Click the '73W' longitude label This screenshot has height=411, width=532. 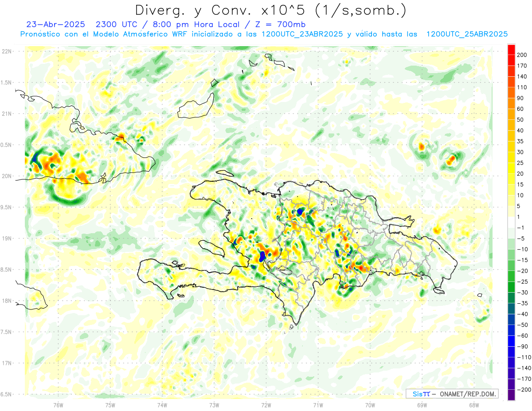(x=214, y=405)
